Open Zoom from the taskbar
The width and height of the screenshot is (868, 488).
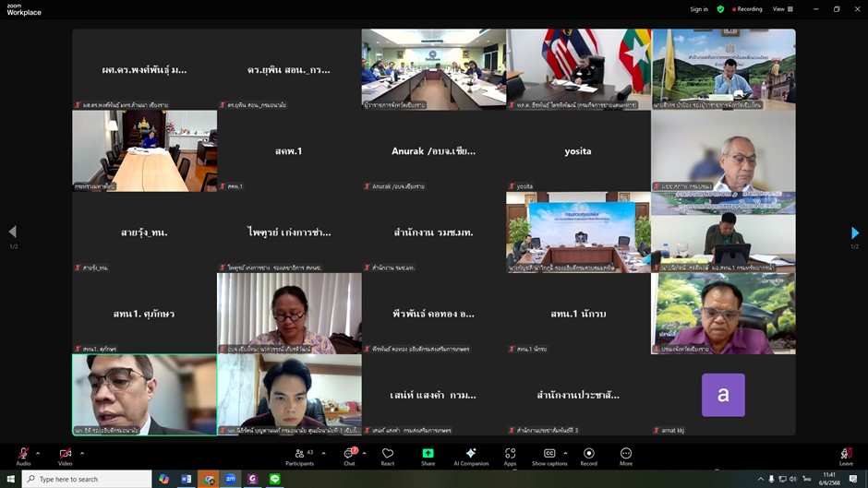pyautogui.click(x=230, y=479)
